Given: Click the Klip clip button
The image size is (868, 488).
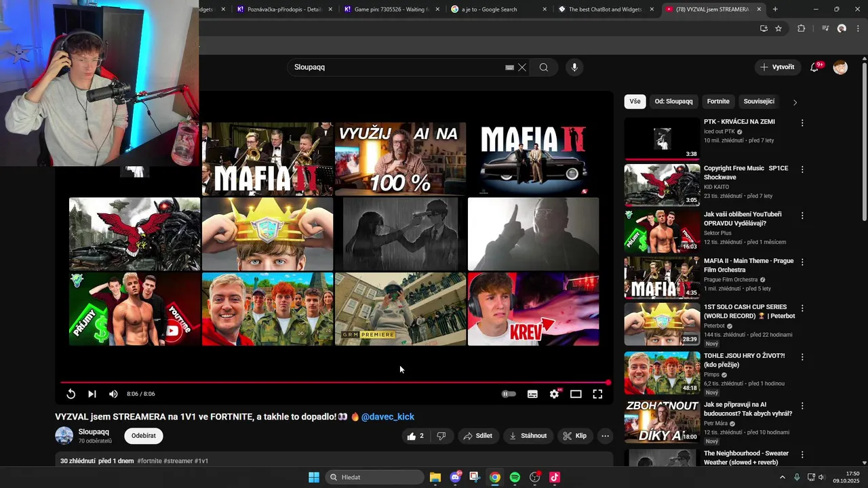Looking at the screenshot, I should click(x=574, y=436).
